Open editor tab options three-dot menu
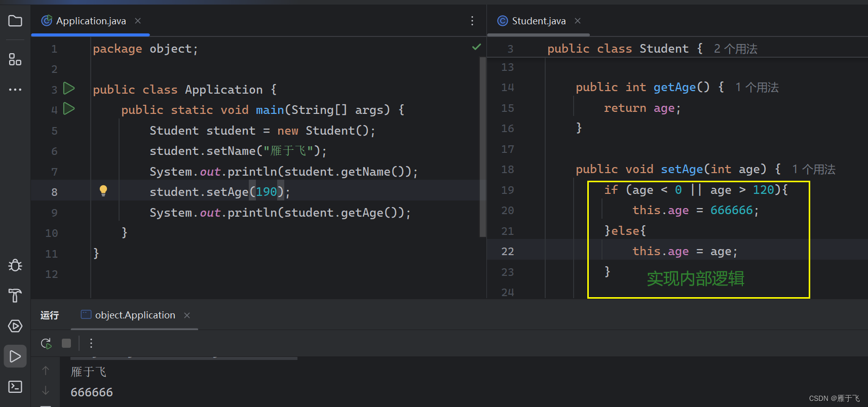 pyautogui.click(x=472, y=21)
